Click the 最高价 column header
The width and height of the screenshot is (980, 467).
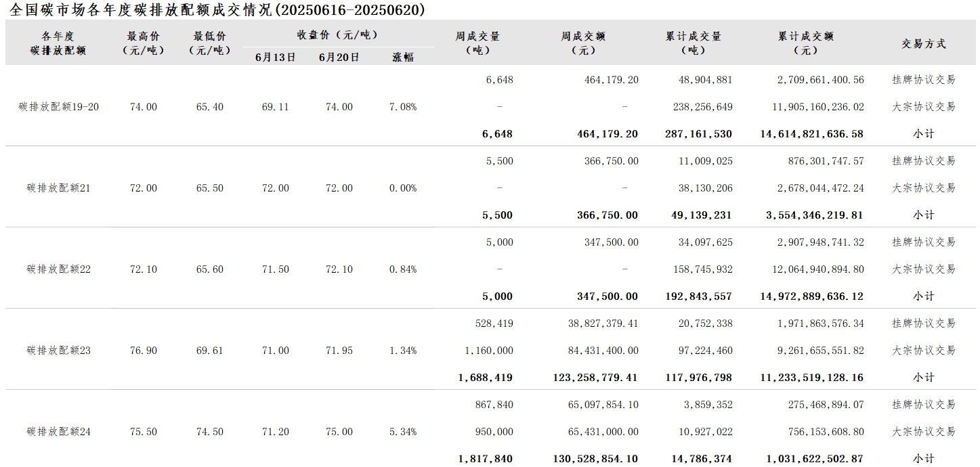point(143,43)
